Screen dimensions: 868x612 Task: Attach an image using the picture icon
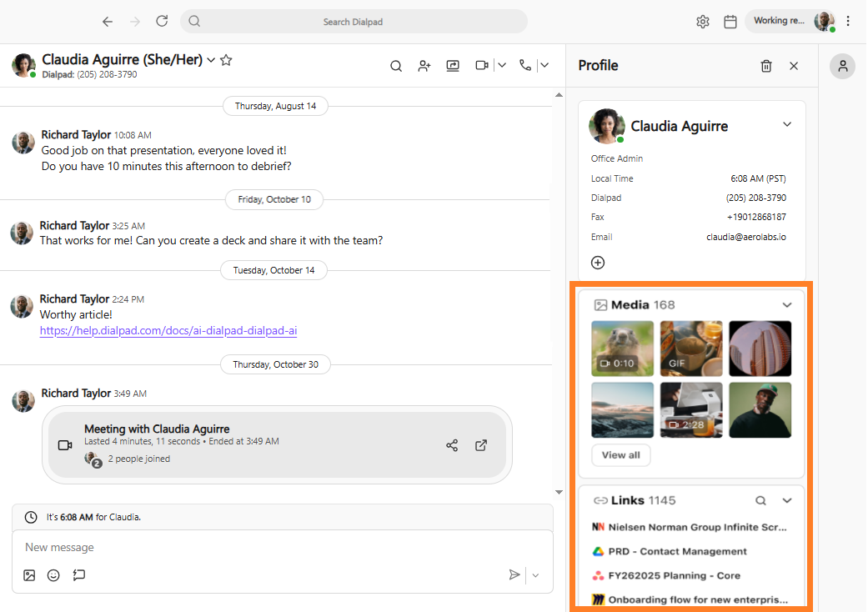point(29,575)
